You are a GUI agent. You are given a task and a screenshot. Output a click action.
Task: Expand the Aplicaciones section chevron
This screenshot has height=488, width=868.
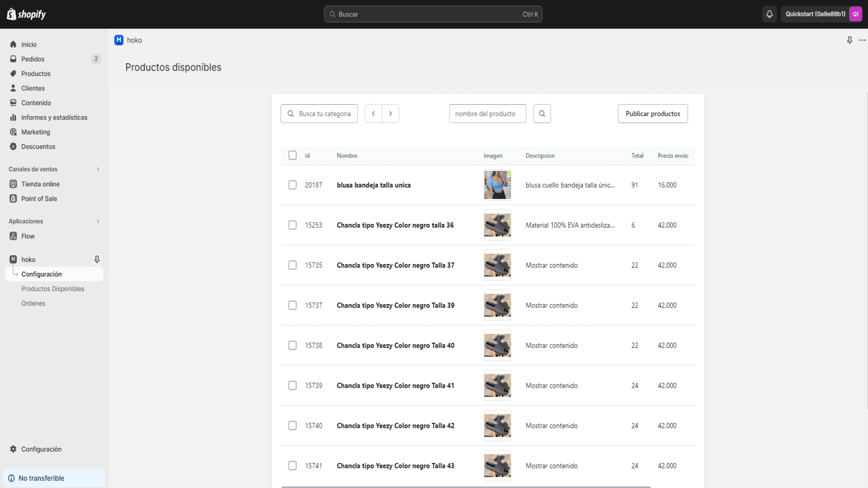(x=98, y=221)
